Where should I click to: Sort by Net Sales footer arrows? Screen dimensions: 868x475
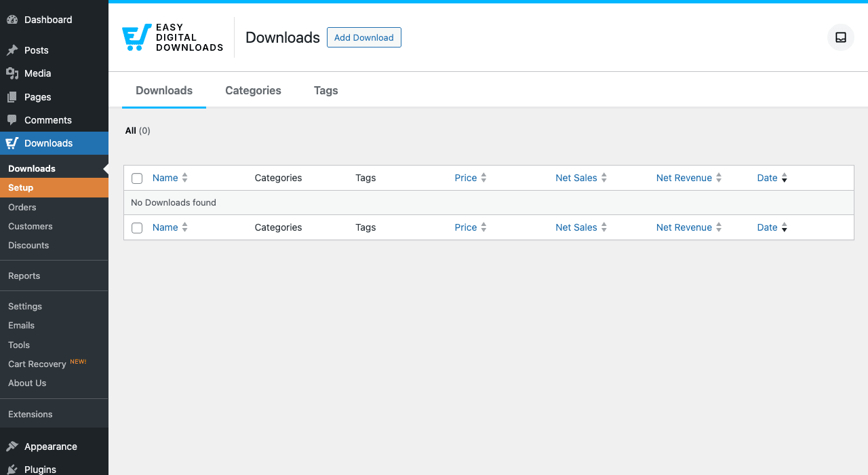coord(604,227)
